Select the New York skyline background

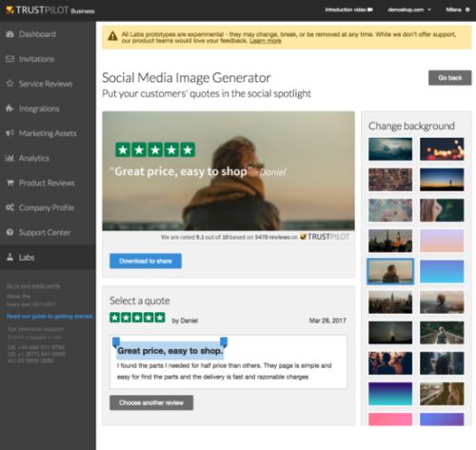pos(390,303)
